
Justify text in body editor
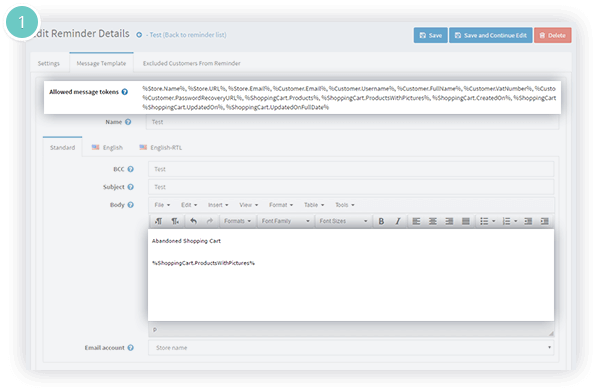pos(466,221)
